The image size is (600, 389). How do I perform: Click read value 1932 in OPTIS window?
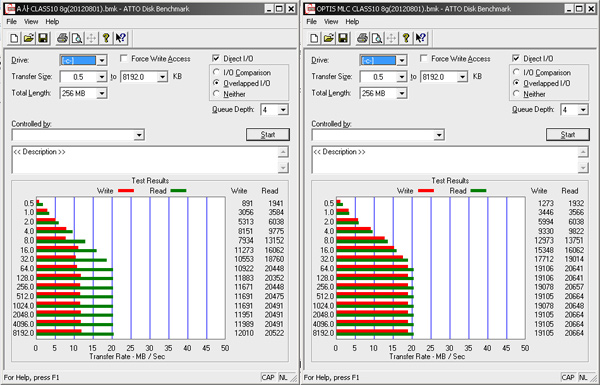[576, 203]
